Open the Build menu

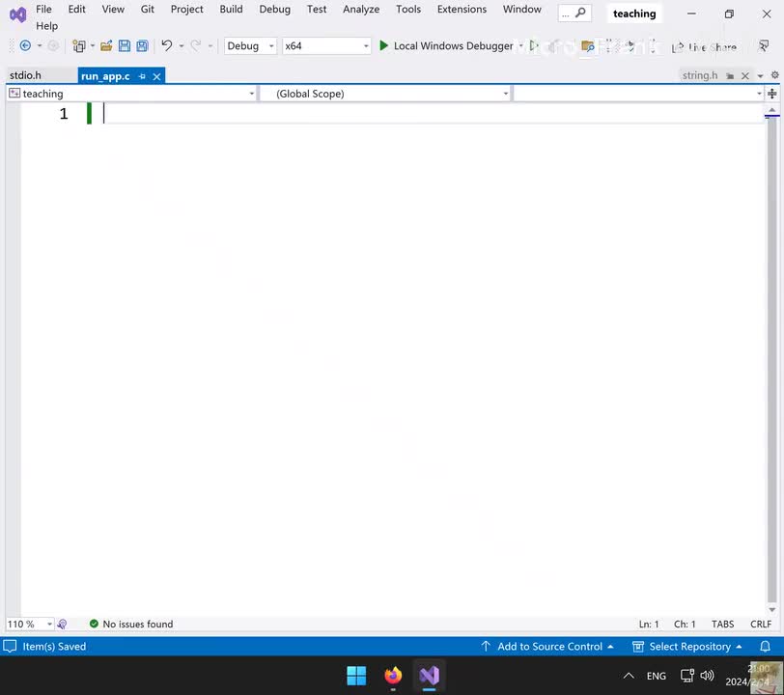[x=231, y=9]
